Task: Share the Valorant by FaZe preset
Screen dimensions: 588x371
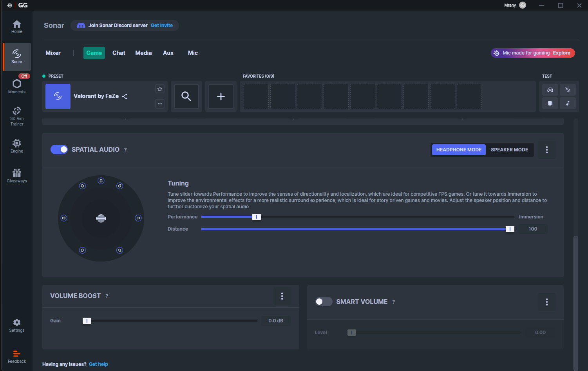Action: click(125, 96)
